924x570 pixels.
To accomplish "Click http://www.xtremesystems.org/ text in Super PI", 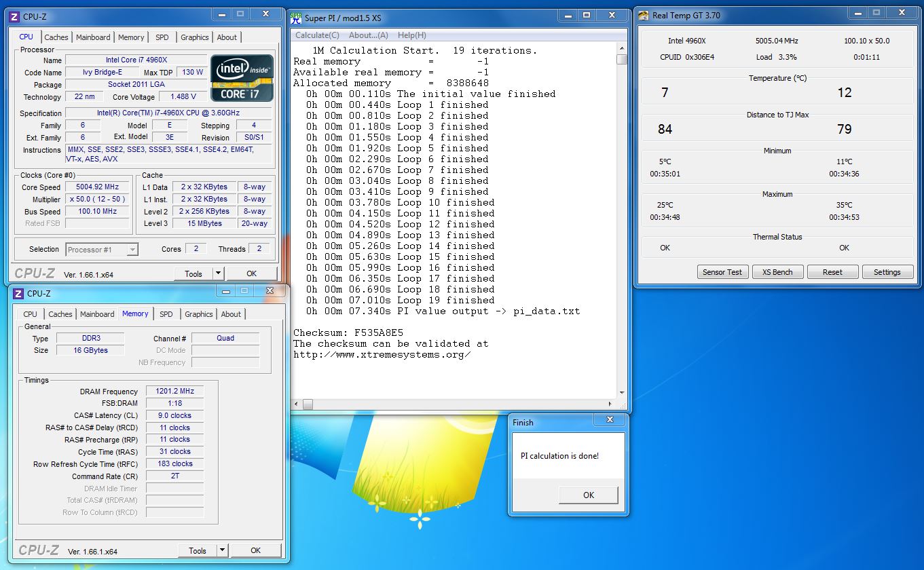I will point(382,354).
